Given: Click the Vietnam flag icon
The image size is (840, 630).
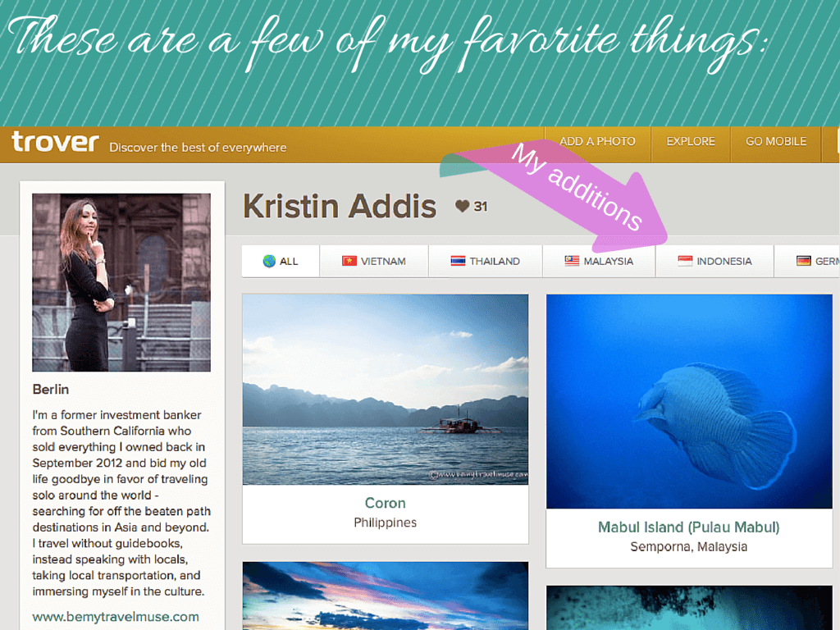Looking at the screenshot, I should (x=349, y=261).
